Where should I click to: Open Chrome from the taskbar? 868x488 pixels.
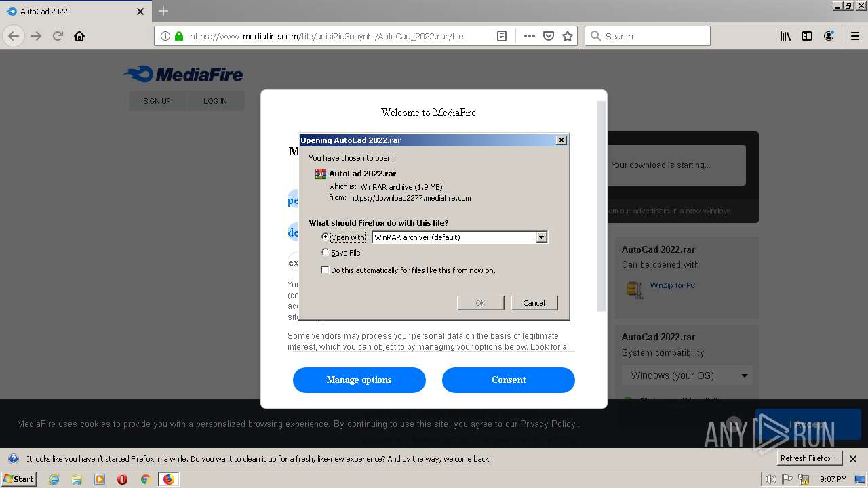coord(145,479)
